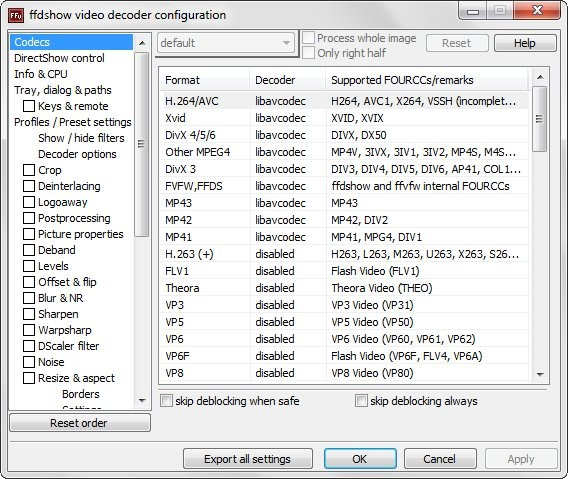Toggle the Noise filter checkbox
Image resolution: width=568 pixels, height=479 pixels.
(x=29, y=362)
